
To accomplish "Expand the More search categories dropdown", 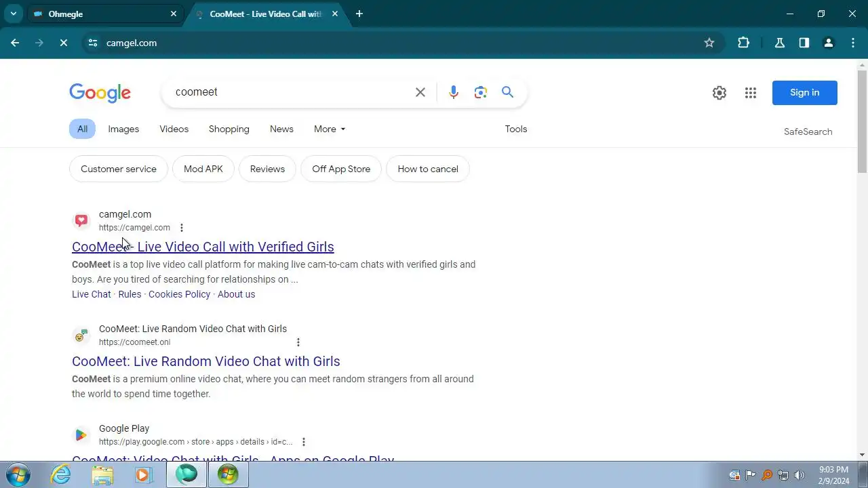I will tap(330, 129).
